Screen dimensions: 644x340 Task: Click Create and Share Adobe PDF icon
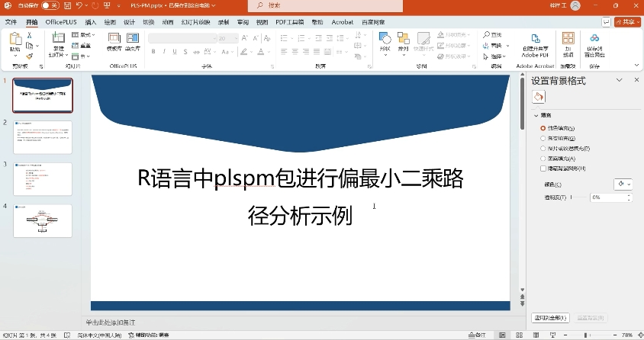tap(536, 38)
